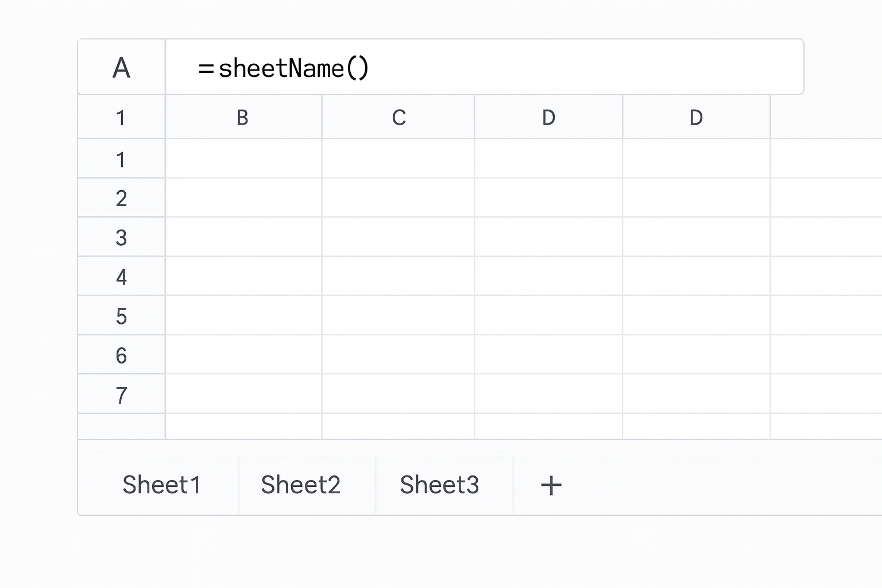Open the Sheet2 tab
This screenshot has width=882, height=588.
[300, 485]
